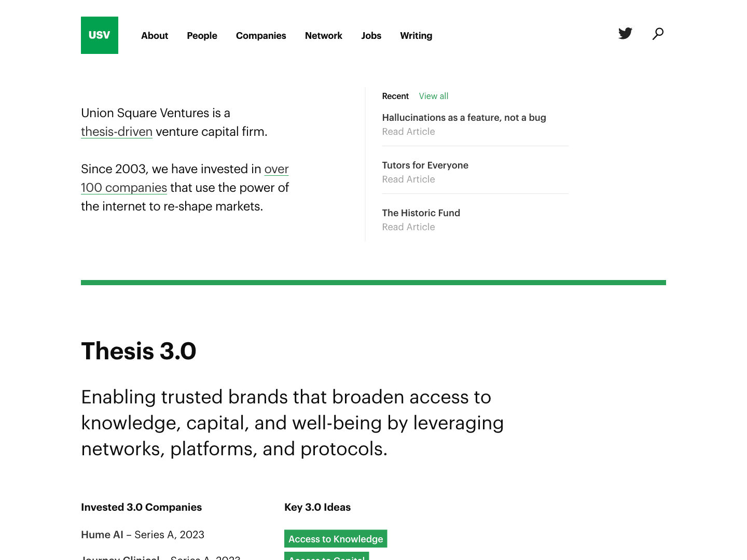This screenshot has height=560, width=747.
Task: Follow the thesis-driven link
Action: pyautogui.click(x=117, y=132)
